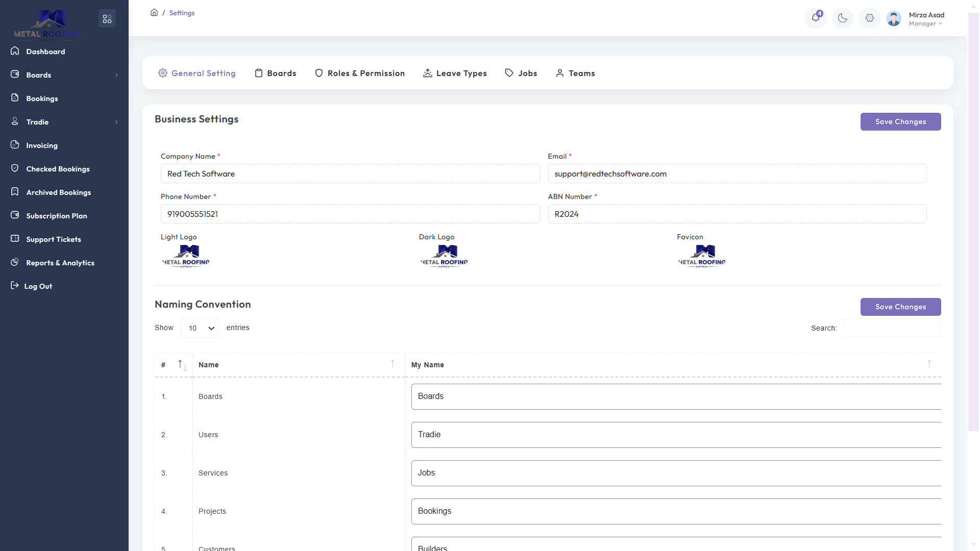The width and height of the screenshot is (980, 551).
Task: Click the home icon in breadcrumb
Action: tap(154, 13)
